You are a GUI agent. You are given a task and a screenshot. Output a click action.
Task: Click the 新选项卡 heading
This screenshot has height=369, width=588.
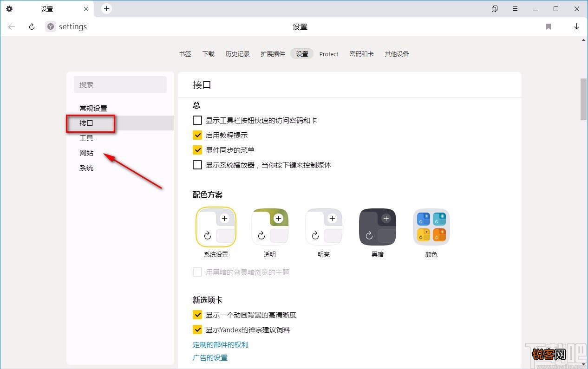point(208,300)
